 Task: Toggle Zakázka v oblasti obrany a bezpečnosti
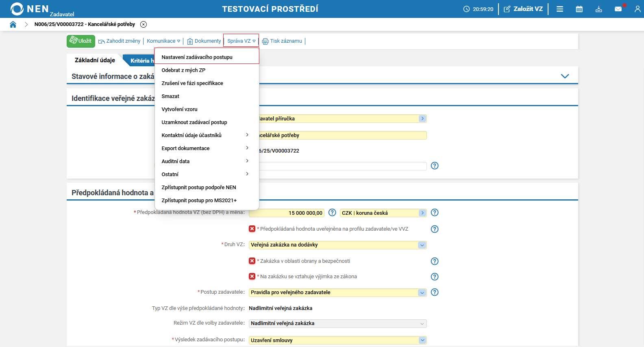252,261
